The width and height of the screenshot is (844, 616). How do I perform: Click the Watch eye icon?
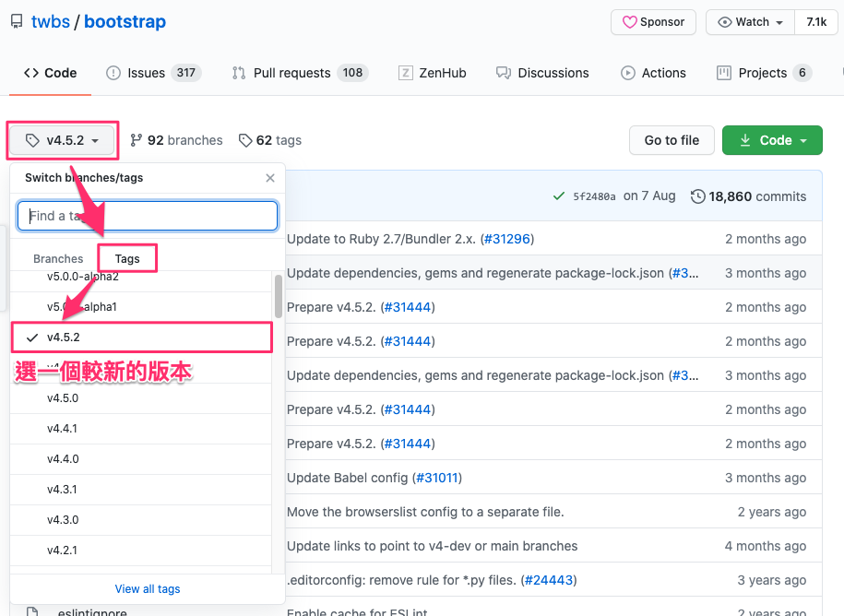pos(725,22)
